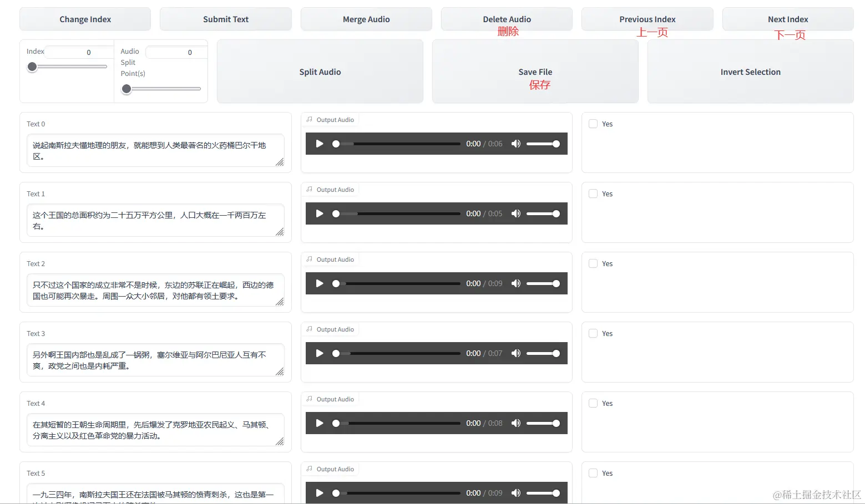Click the Text 1 audio seek bar
The width and height of the screenshot is (865, 504).
coord(397,213)
